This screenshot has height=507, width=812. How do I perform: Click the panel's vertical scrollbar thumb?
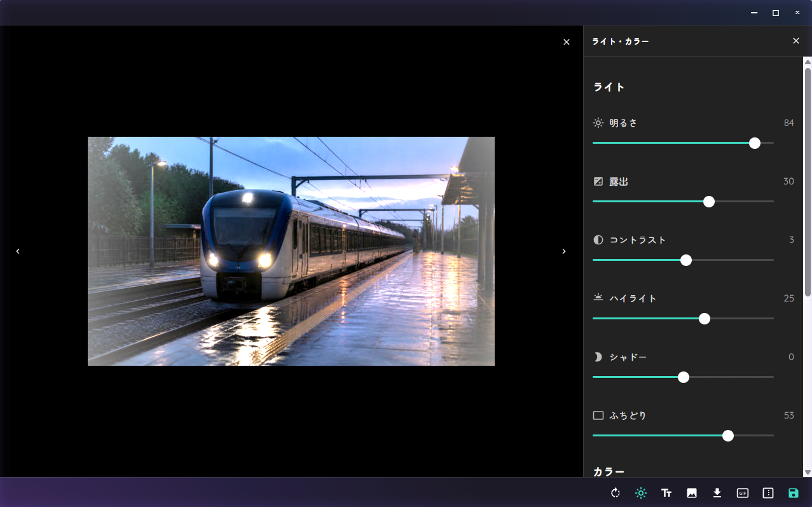click(808, 181)
